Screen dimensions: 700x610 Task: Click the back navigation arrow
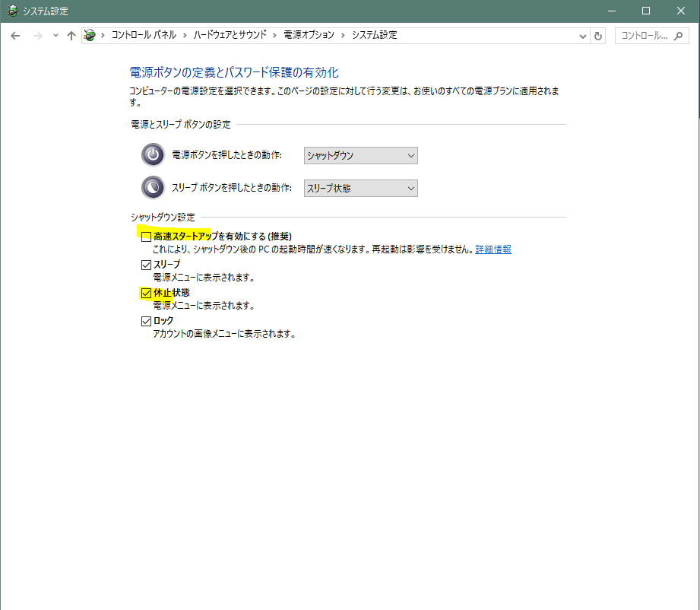[x=15, y=35]
